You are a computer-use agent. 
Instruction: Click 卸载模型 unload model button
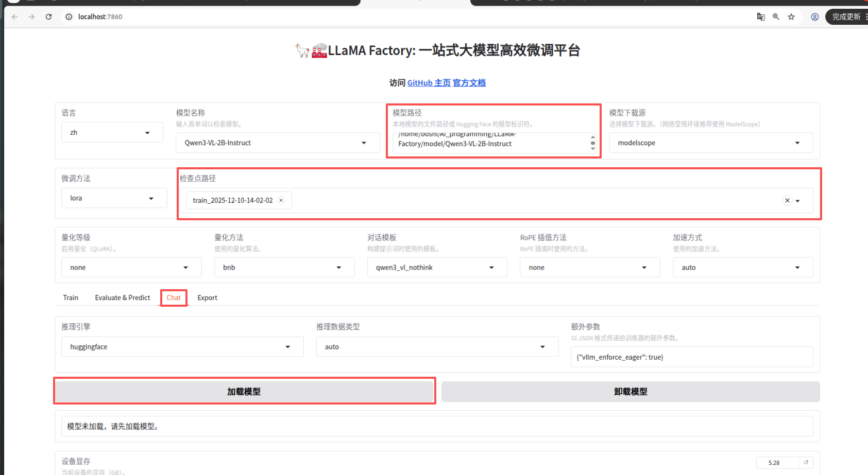[631, 392]
